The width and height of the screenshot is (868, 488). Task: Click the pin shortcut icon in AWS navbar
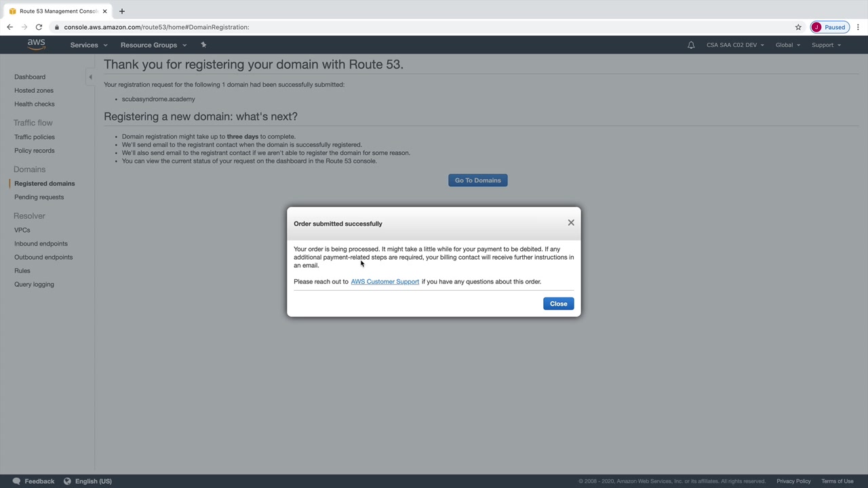(x=203, y=45)
